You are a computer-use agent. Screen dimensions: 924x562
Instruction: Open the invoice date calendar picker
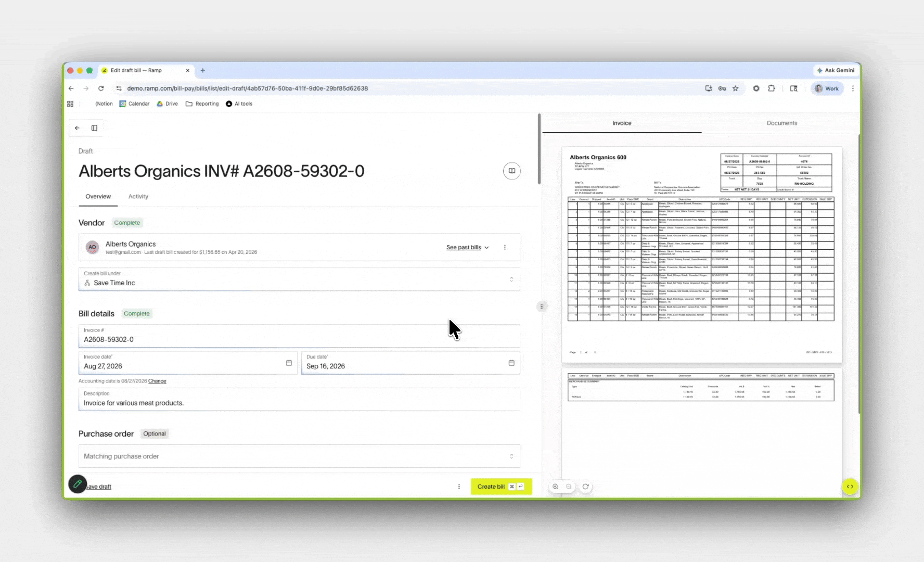pyautogui.click(x=289, y=363)
